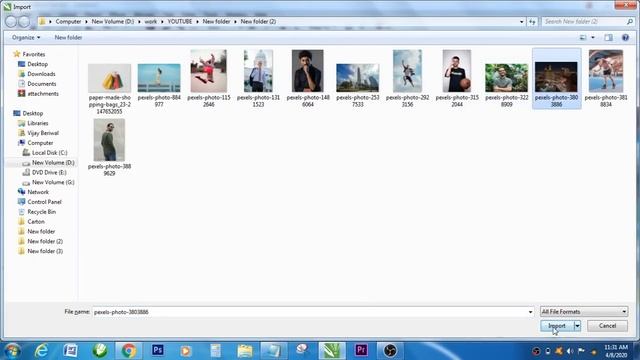Click the search magnifier icon

point(630,21)
